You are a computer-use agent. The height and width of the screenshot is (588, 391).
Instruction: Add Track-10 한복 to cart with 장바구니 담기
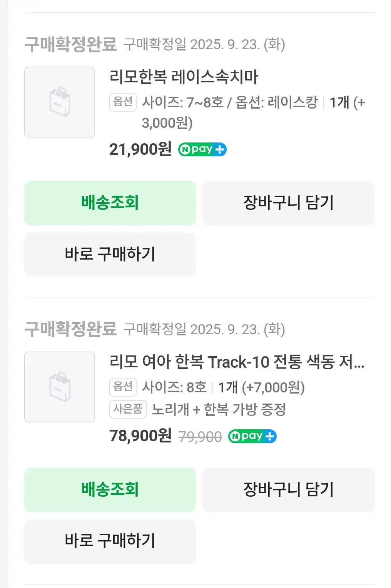(289, 490)
